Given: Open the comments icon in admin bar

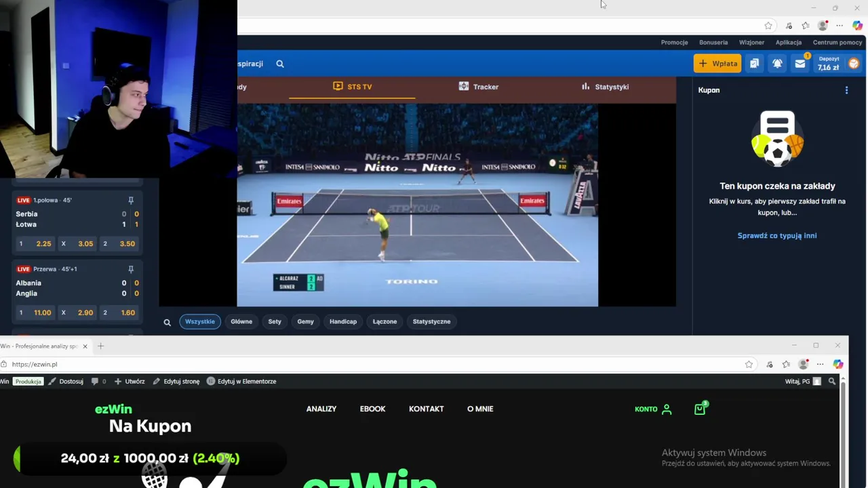Looking at the screenshot, I should [x=99, y=382].
